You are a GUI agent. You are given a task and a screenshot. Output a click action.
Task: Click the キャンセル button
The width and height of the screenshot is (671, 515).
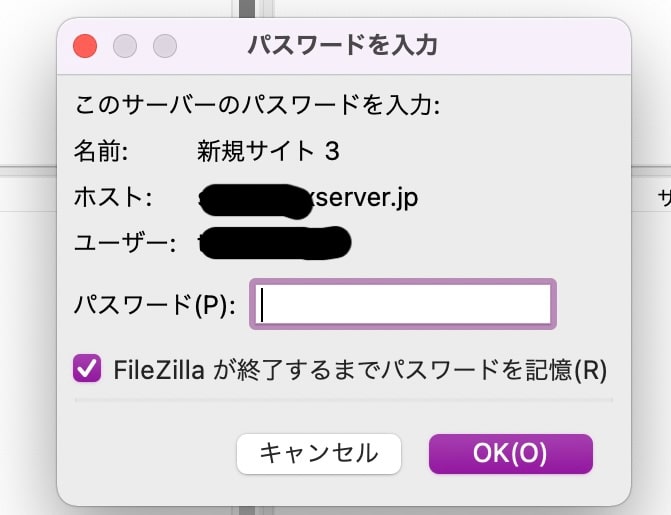(319, 454)
